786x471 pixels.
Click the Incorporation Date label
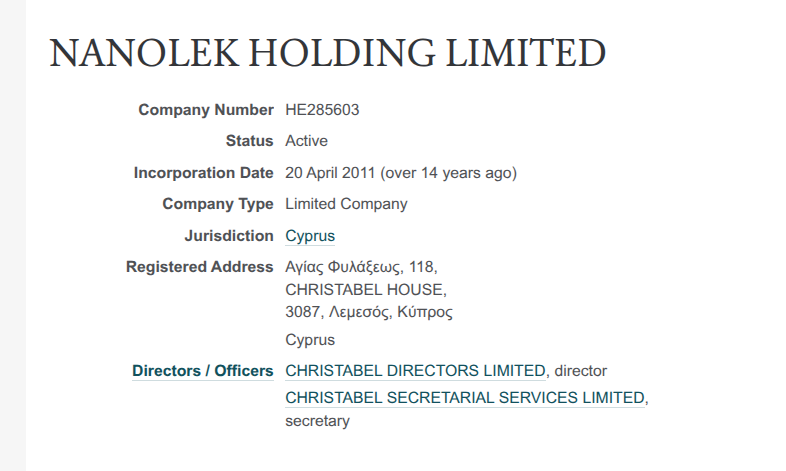click(x=203, y=173)
